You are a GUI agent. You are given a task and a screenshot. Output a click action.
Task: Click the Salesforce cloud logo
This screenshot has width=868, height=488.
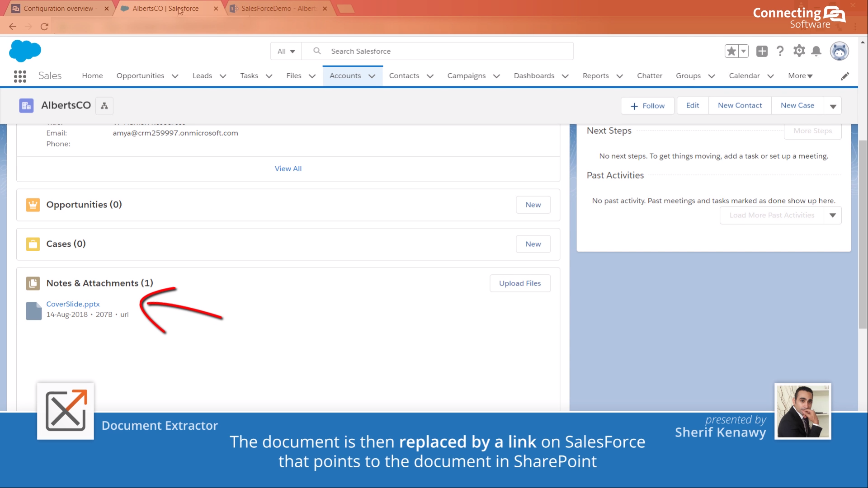click(x=25, y=51)
